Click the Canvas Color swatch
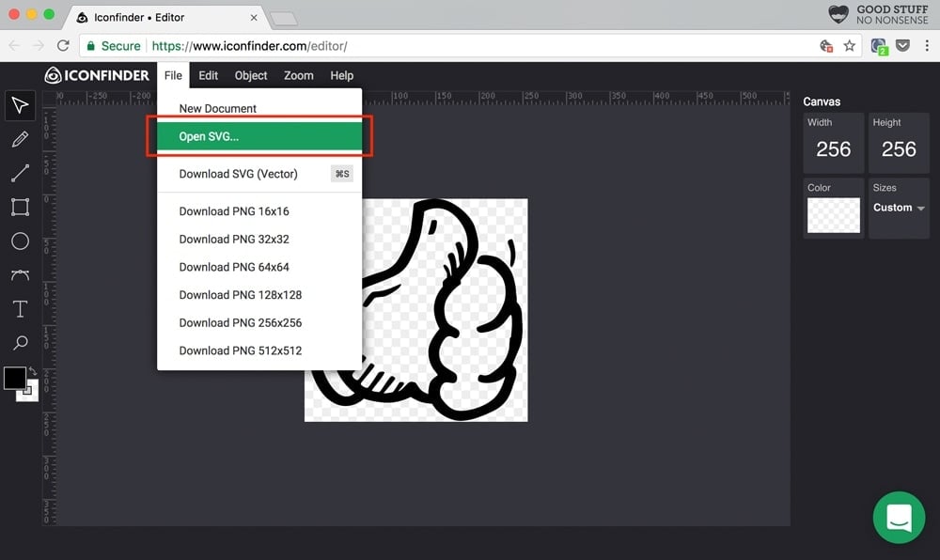Image resolution: width=940 pixels, height=560 pixels. pos(833,217)
